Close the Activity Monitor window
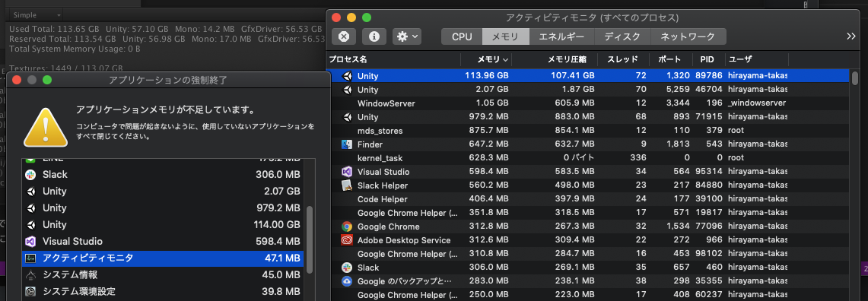This screenshot has height=301, width=868. pos(335,17)
